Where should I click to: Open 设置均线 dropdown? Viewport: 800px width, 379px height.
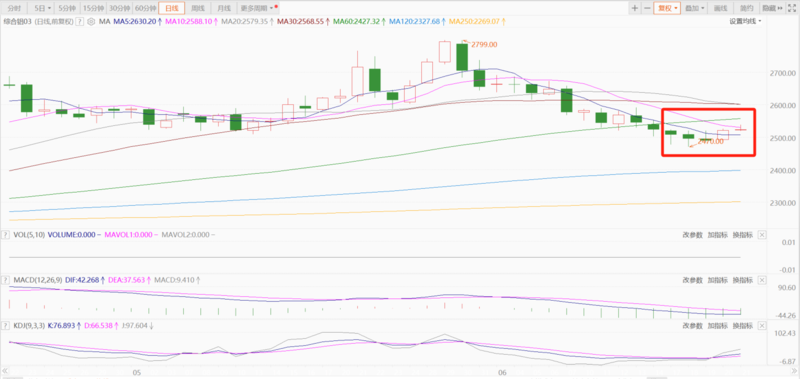coord(745,21)
